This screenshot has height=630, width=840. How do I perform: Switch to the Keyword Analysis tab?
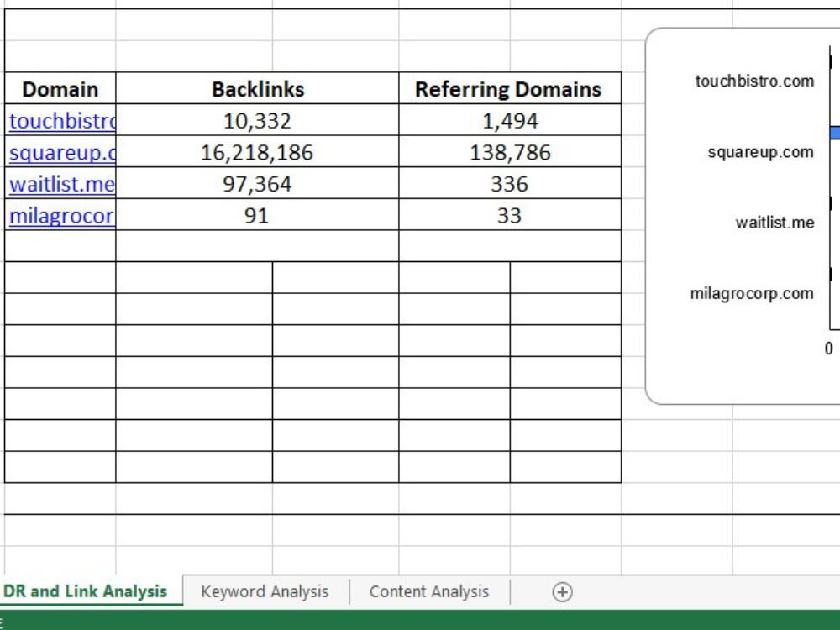click(x=265, y=592)
